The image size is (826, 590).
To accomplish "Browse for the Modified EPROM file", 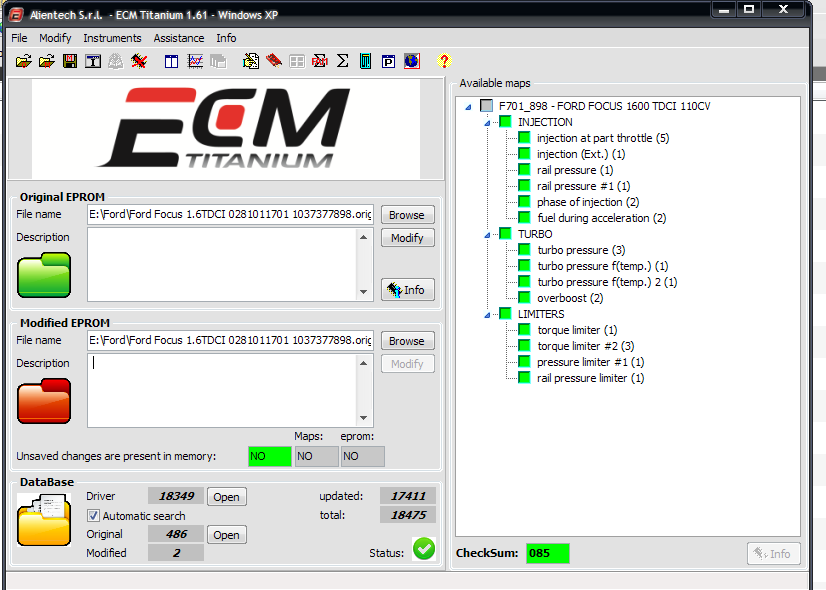I will [407, 341].
